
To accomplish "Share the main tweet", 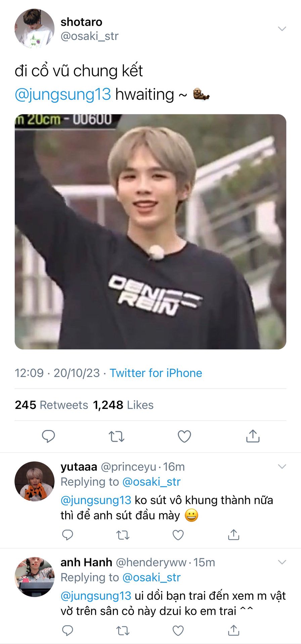I will pos(253,436).
